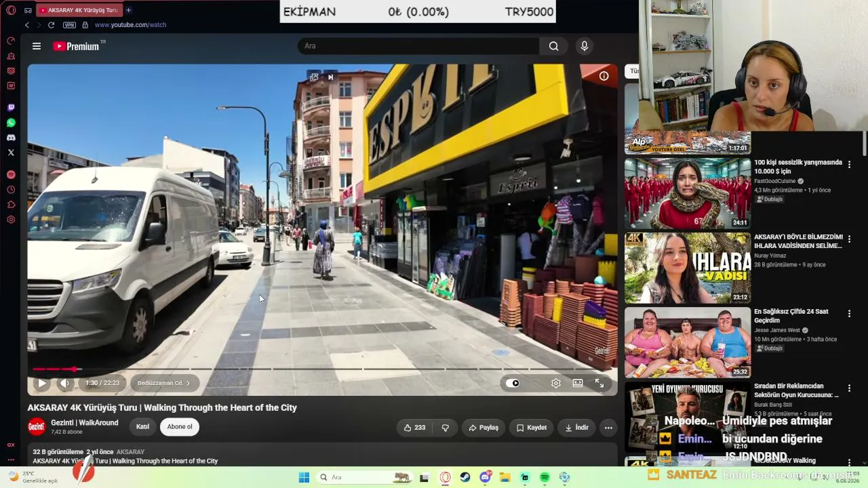Open En Sağlıksız Çifte 24 Saat thumbnail
868x488 pixels.
point(688,342)
